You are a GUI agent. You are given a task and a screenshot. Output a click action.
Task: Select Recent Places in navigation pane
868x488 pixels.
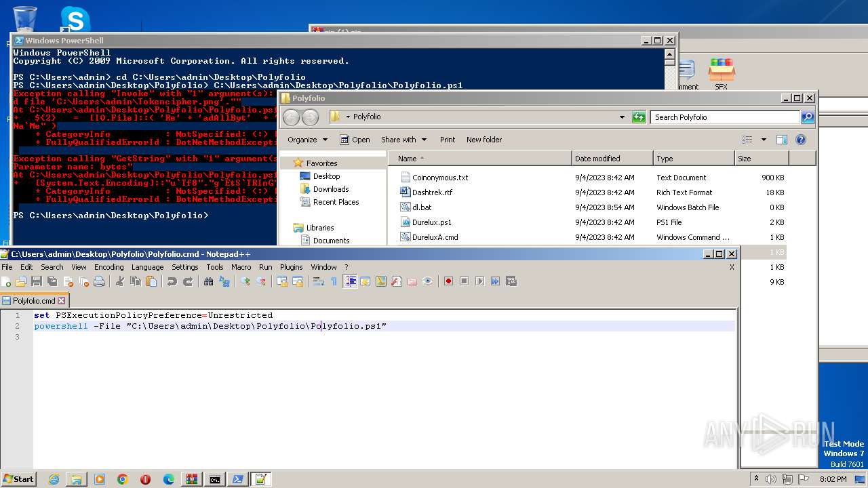point(336,202)
